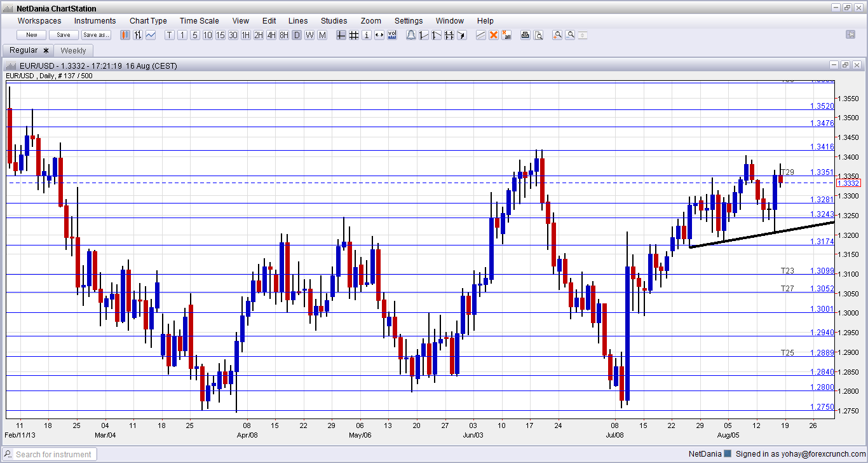The image size is (868, 463).
Task: Click the diagonal arrow tool icon
Action: pyautogui.click(x=462, y=35)
